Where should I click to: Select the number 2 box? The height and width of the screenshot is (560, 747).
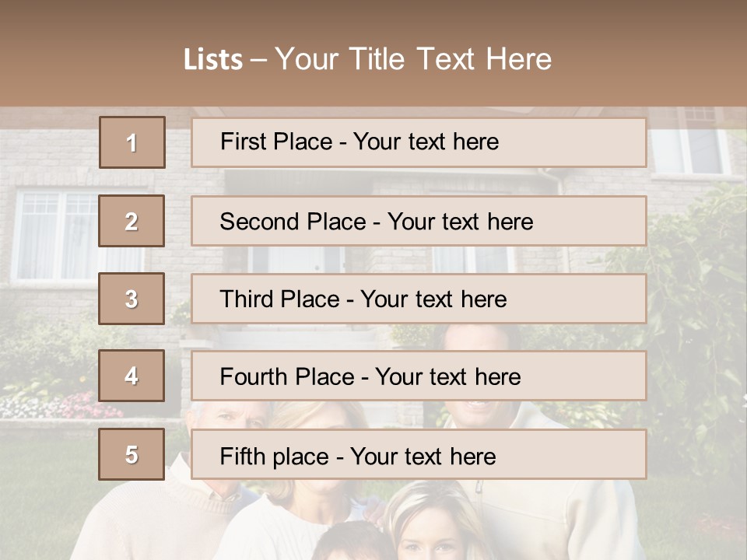132,221
